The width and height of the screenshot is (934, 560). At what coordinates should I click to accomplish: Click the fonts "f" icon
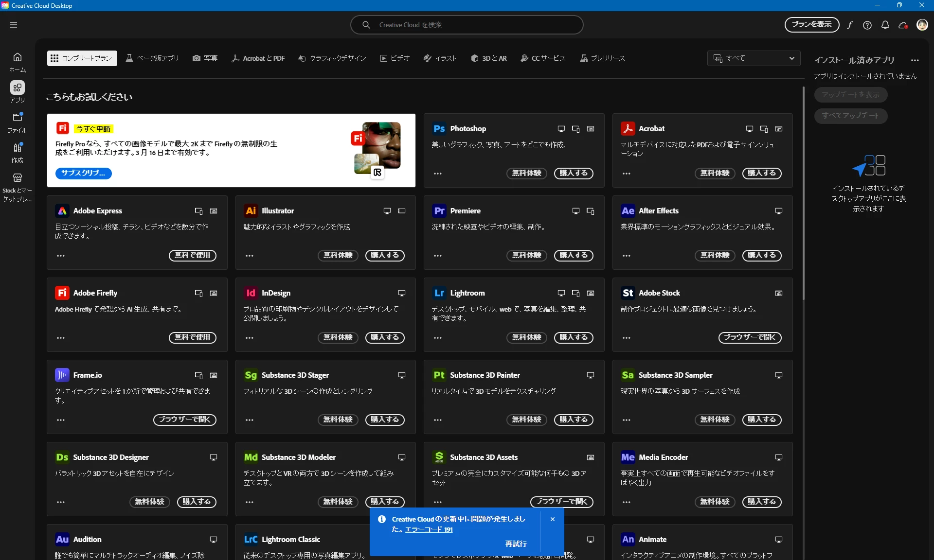(x=849, y=25)
